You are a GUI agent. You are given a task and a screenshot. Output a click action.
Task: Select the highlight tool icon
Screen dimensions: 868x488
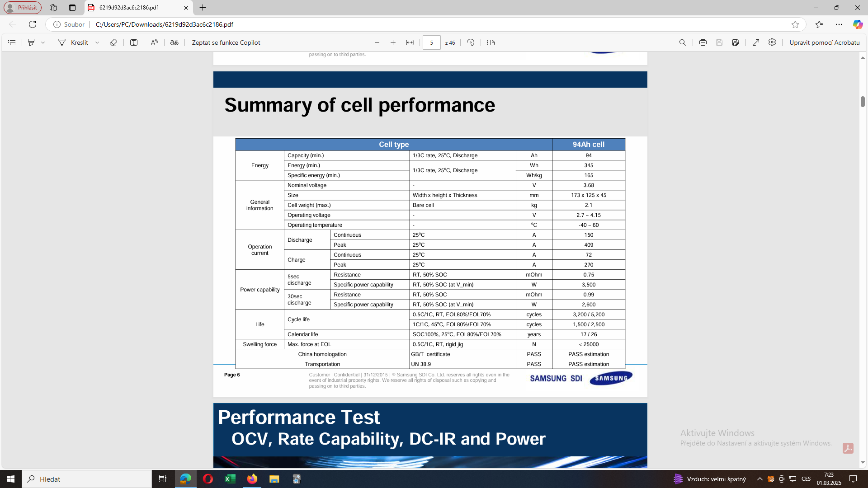[31, 42]
